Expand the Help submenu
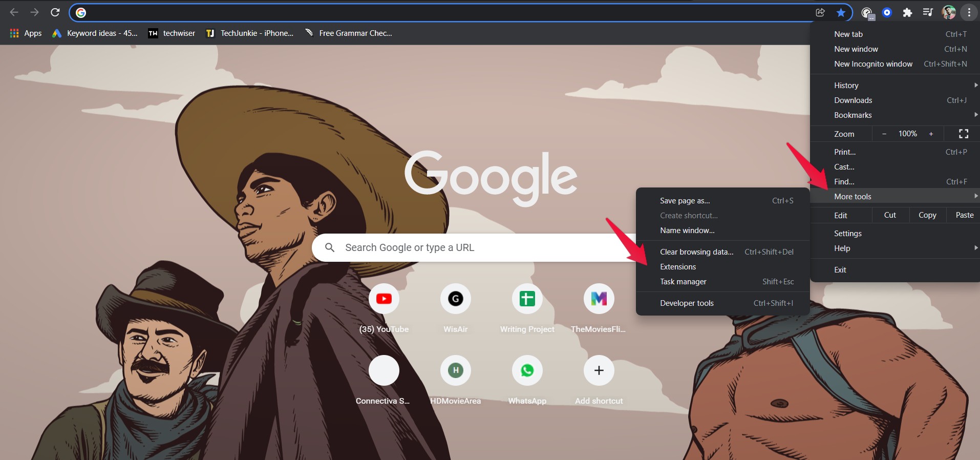This screenshot has height=460, width=980. [x=895, y=248]
